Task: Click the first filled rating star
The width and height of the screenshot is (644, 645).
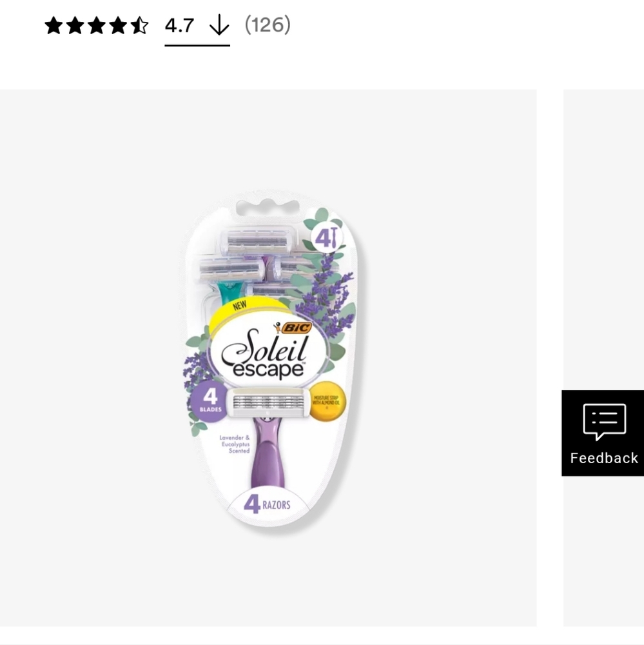Action: [x=54, y=26]
